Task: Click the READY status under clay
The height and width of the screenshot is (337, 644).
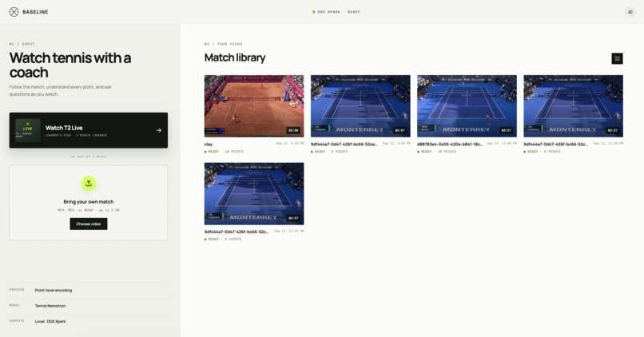Action: click(213, 152)
